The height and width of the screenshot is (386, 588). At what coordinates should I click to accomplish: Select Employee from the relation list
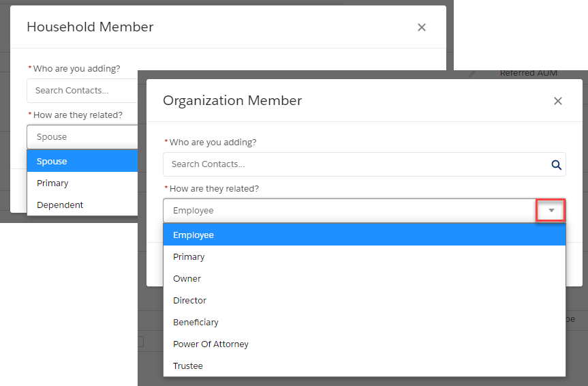click(364, 235)
